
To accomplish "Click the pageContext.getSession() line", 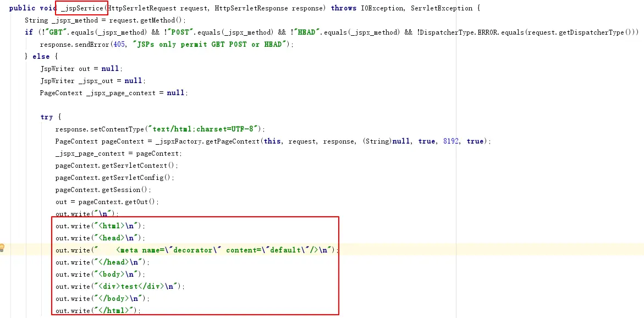I will point(103,190).
